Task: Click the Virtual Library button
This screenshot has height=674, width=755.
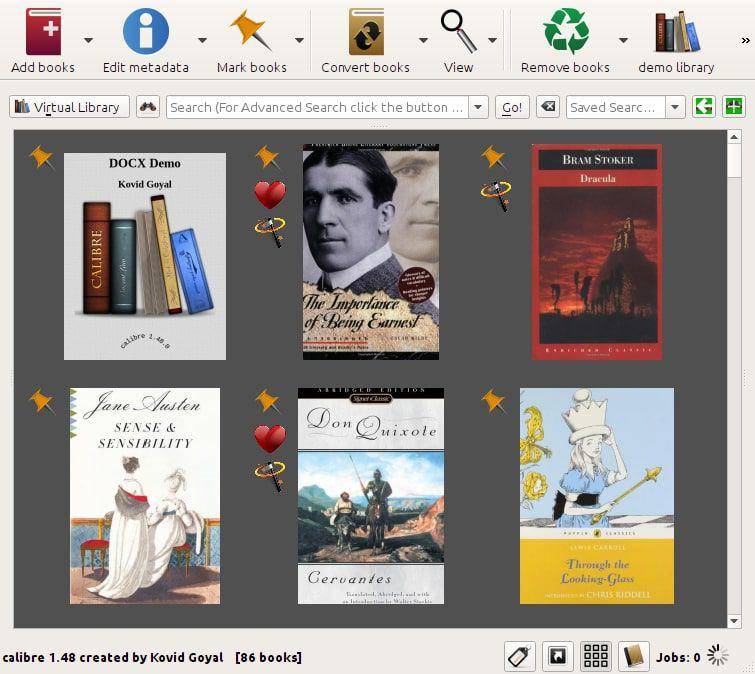Action: [69, 106]
